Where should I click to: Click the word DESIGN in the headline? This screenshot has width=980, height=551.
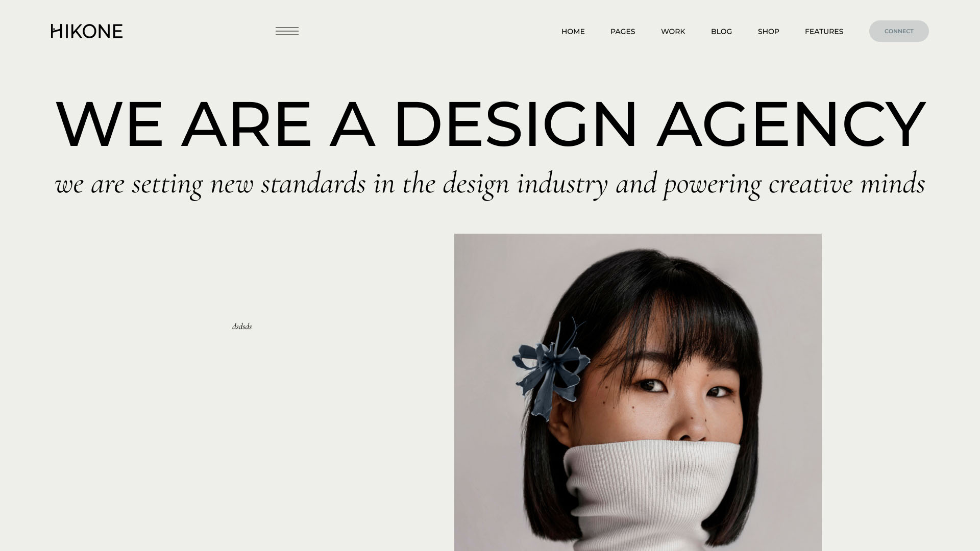coord(516,124)
